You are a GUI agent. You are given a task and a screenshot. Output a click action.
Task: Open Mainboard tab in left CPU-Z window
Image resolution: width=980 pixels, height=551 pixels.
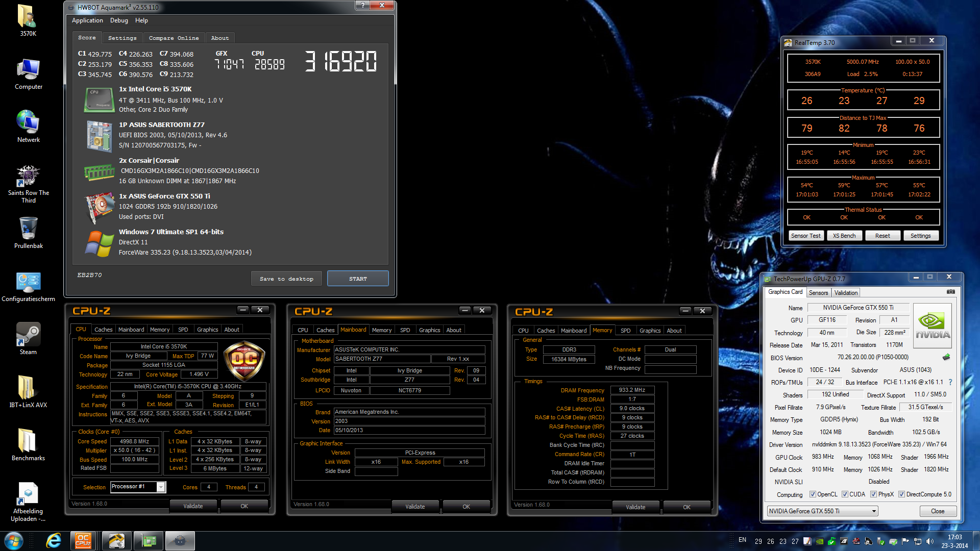(131, 330)
